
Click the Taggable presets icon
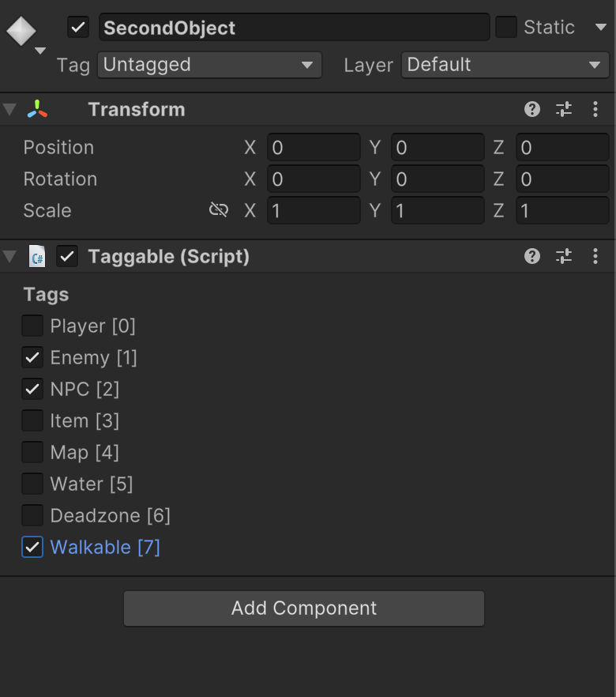coord(563,256)
